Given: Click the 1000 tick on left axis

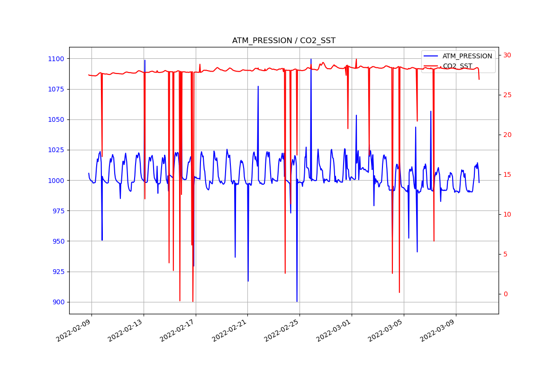Looking at the screenshot, I should [x=56, y=181].
